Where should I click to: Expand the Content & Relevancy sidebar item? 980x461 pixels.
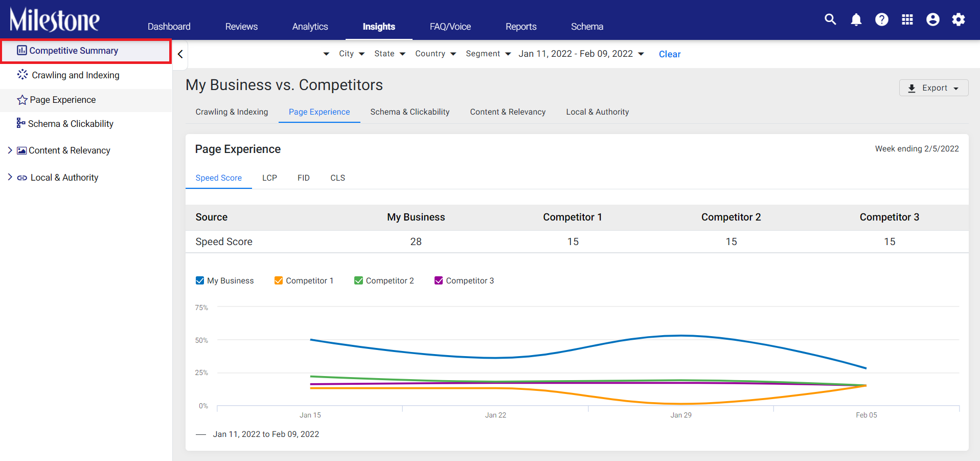10,150
